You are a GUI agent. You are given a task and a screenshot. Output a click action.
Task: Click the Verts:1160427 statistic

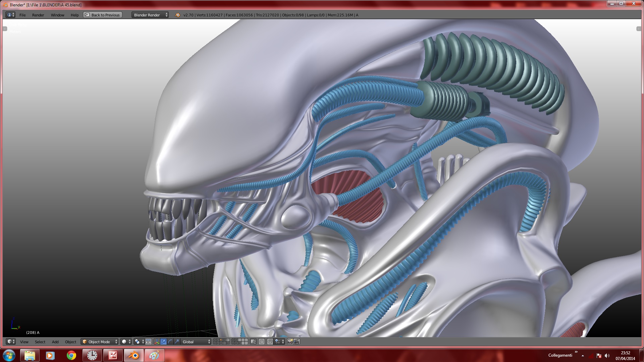(x=209, y=15)
